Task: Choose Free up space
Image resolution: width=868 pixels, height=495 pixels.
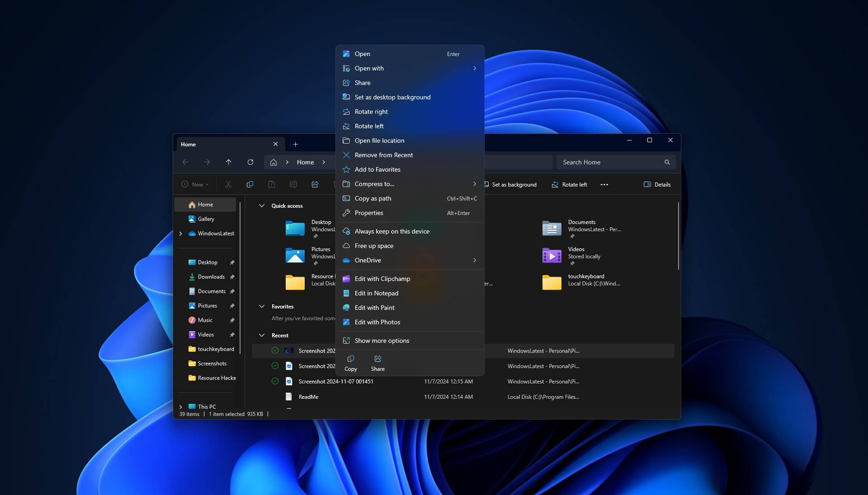Action: click(x=410, y=246)
